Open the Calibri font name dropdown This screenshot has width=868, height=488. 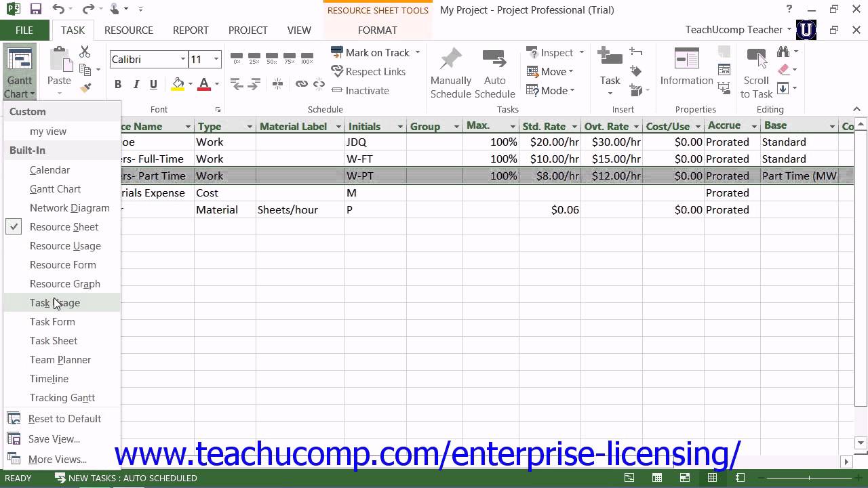click(182, 60)
